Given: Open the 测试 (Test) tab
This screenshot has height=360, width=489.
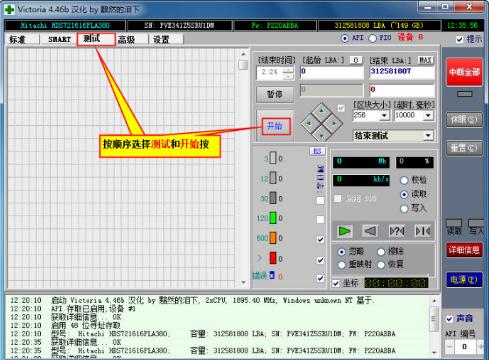Looking at the screenshot, I should point(96,39).
